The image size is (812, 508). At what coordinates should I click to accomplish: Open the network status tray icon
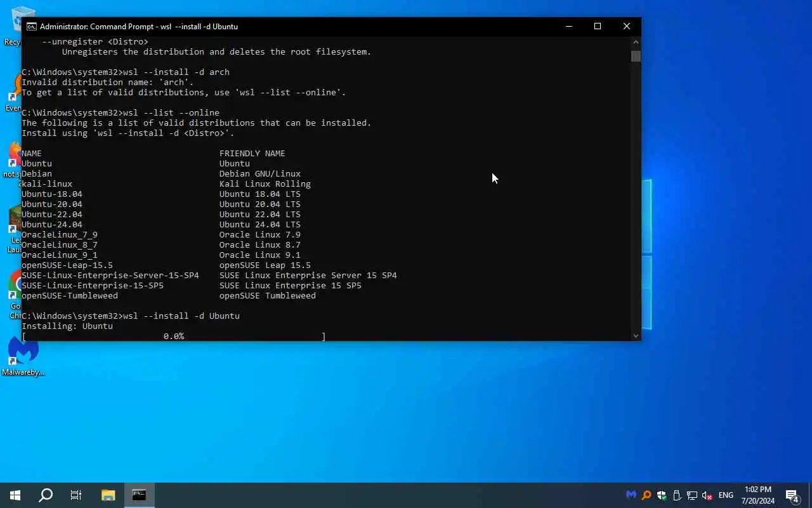[692, 495]
